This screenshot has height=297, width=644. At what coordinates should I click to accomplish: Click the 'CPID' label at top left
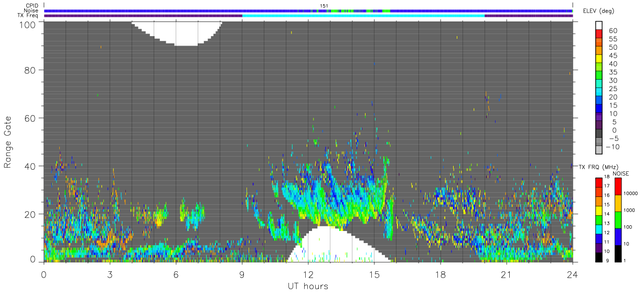pos(31,6)
